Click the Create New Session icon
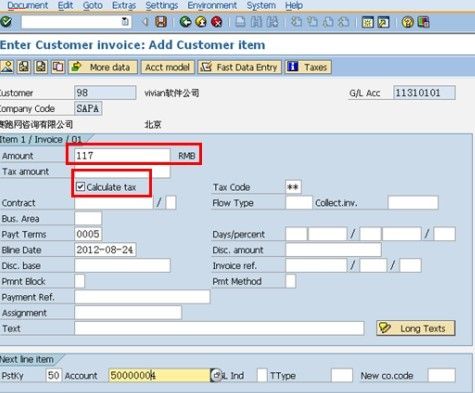The width and height of the screenshot is (475, 393). 368,22
